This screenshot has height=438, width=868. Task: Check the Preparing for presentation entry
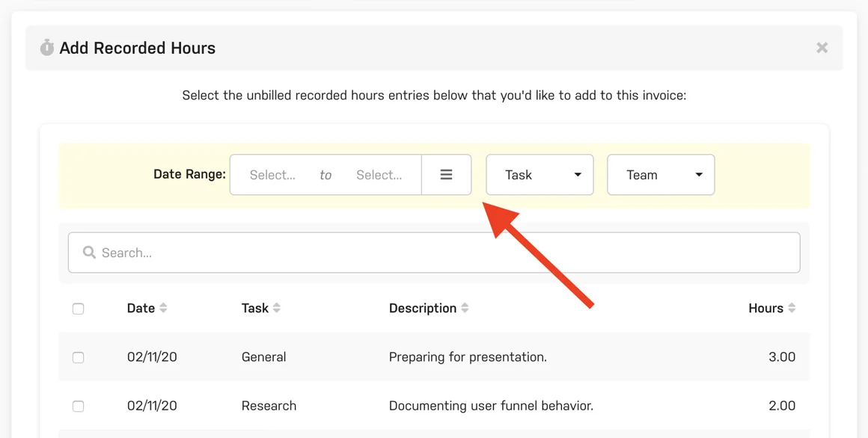point(79,357)
